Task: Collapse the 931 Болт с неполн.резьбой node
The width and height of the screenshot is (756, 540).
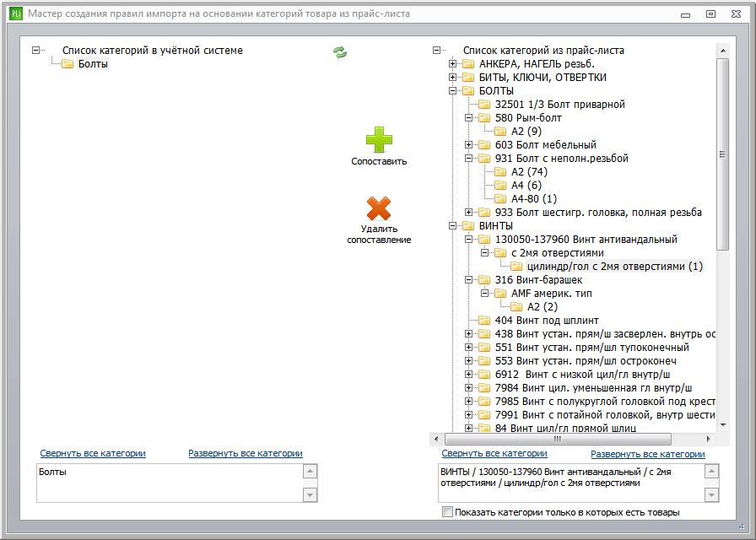Action: (468, 158)
